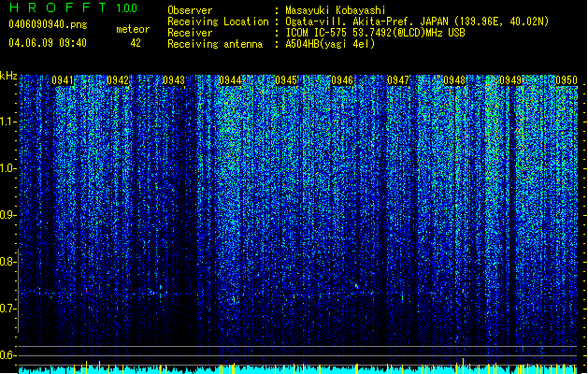Click the 0.7 kHz axis label

[x=8, y=309]
